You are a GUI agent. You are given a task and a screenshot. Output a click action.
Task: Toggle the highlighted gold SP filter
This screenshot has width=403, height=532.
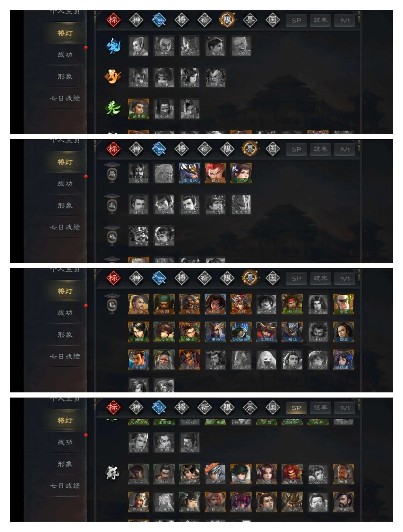tap(296, 408)
